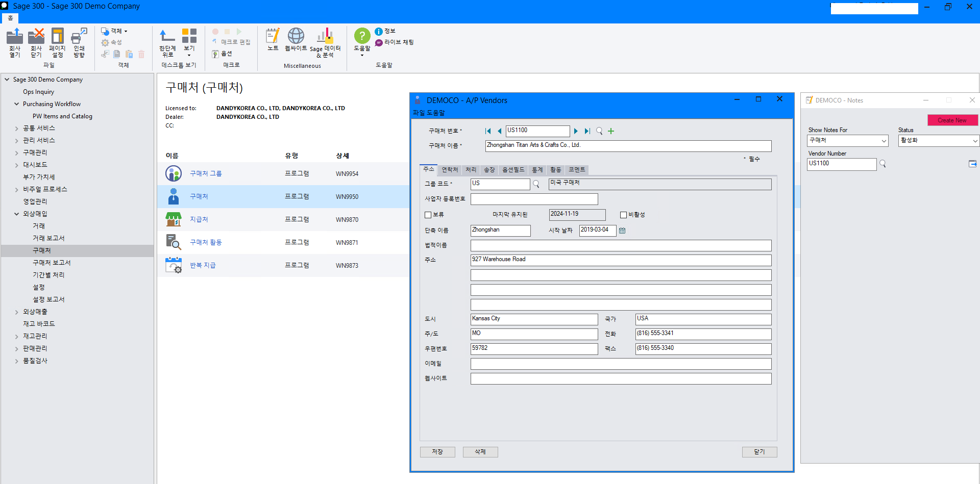Open the 파일 menu in A/P Vendors

pos(419,113)
